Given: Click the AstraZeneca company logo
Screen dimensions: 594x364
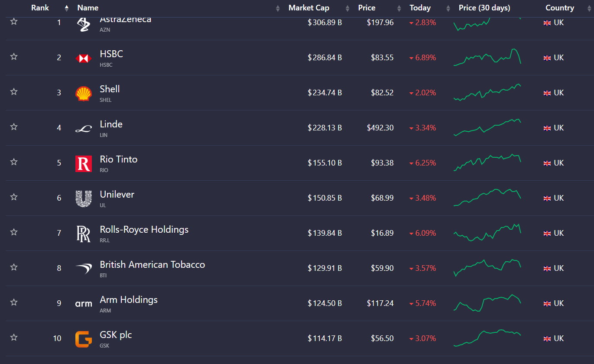Looking at the screenshot, I should (83, 24).
